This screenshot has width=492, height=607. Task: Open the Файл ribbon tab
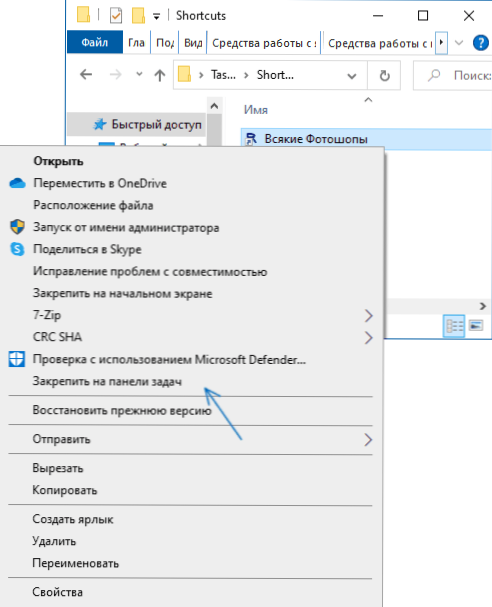[x=95, y=42]
